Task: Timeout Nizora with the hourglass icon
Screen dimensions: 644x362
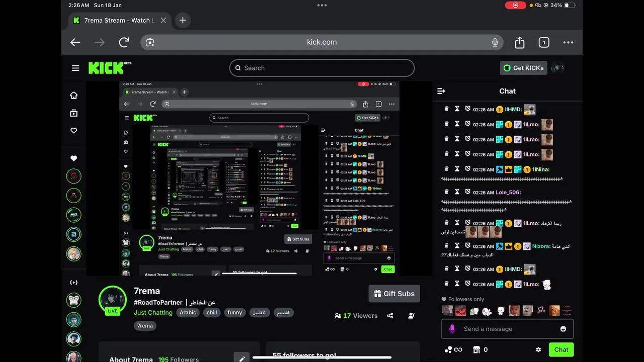Action: tap(457, 246)
